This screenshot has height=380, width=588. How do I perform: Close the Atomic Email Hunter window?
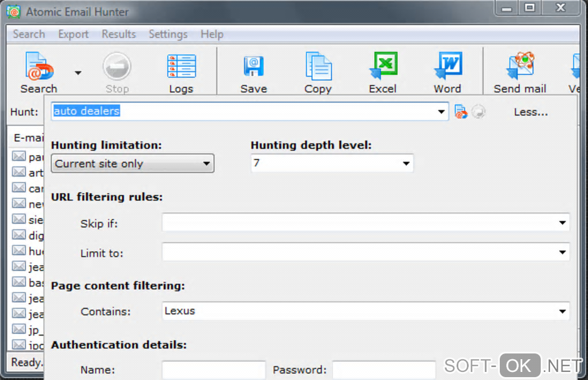(x=561, y=8)
